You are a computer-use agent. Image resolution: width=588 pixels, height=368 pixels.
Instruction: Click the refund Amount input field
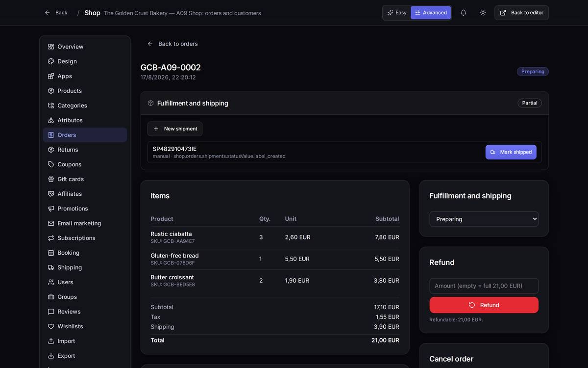click(484, 286)
